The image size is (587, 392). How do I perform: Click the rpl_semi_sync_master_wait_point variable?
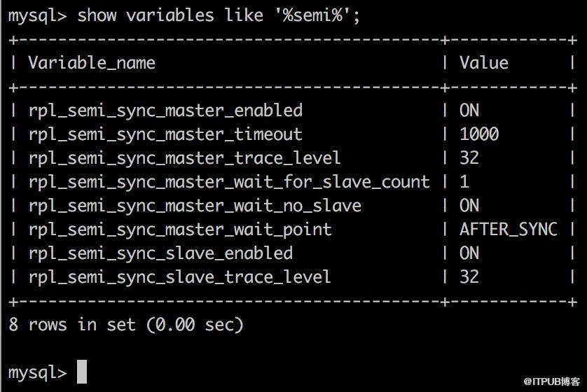coord(180,230)
